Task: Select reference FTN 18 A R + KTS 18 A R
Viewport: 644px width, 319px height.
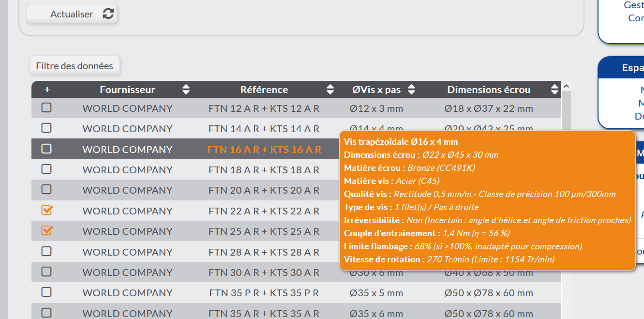Action: coord(264,170)
